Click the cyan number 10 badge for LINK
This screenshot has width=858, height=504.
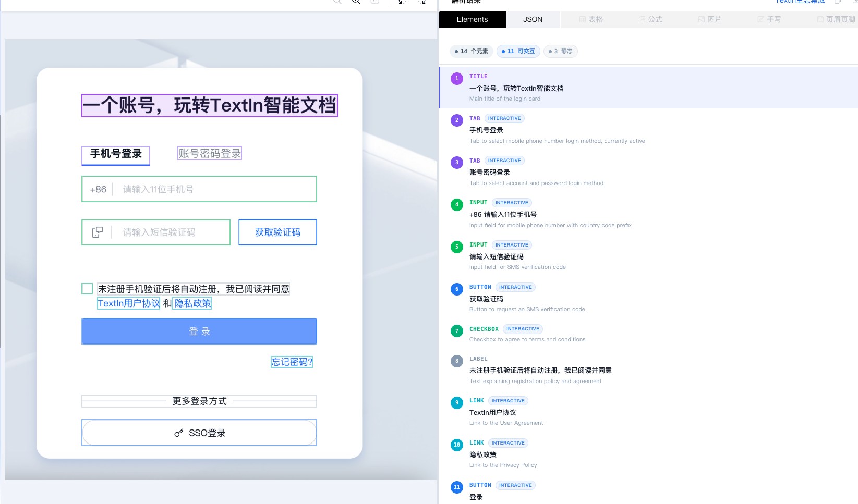click(457, 445)
